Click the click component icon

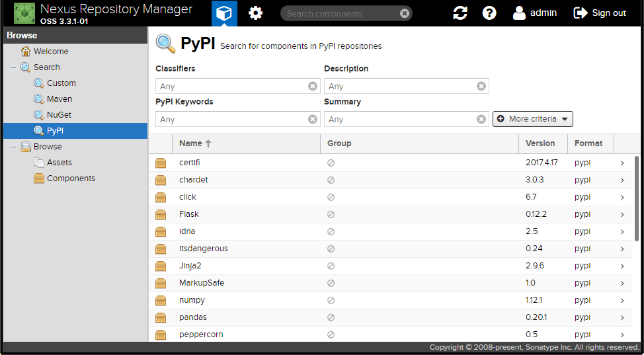tap(161, 198)
